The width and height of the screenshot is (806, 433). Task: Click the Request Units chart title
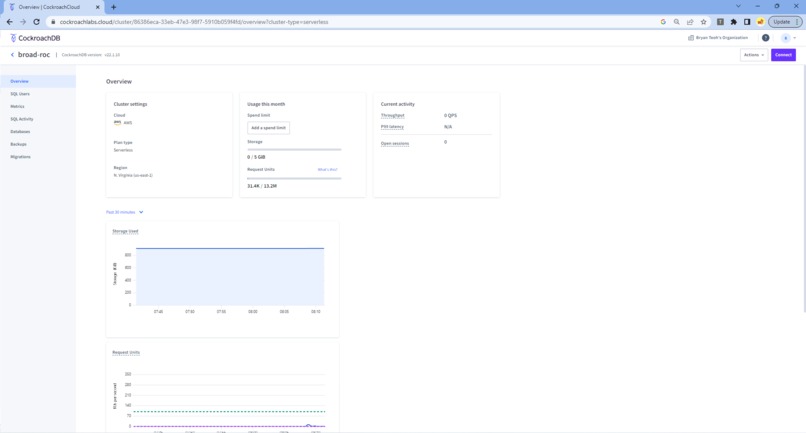pos(126,352)
